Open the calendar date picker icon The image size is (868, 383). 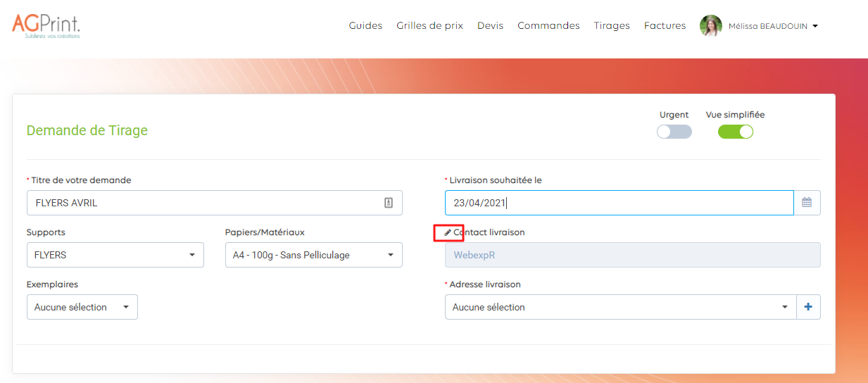[807, 203]
